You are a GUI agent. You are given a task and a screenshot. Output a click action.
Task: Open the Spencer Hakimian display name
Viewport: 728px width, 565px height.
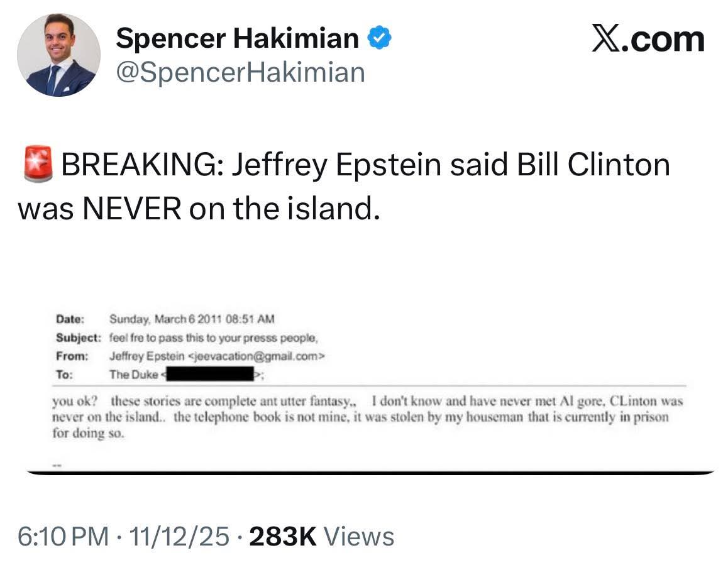coord(237,39)
